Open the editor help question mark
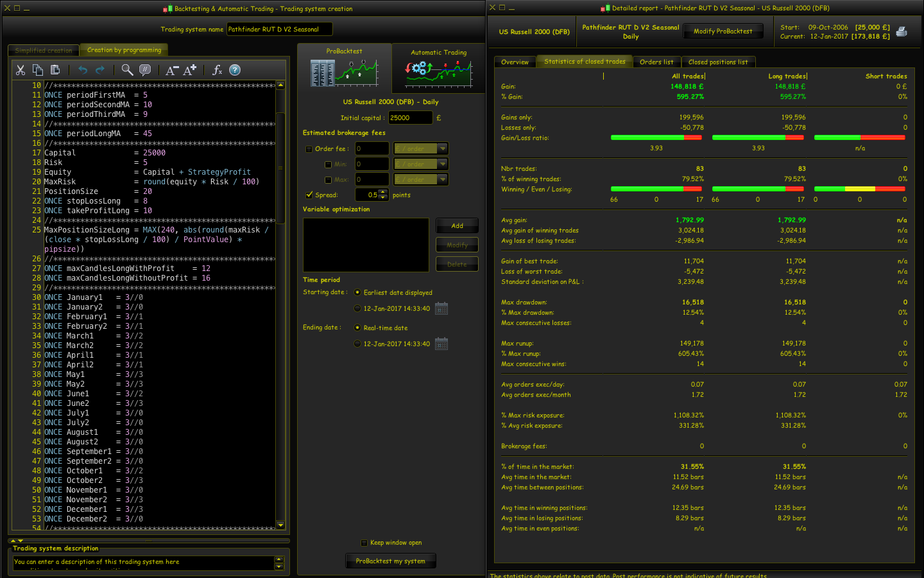 (x=235, y=70)
